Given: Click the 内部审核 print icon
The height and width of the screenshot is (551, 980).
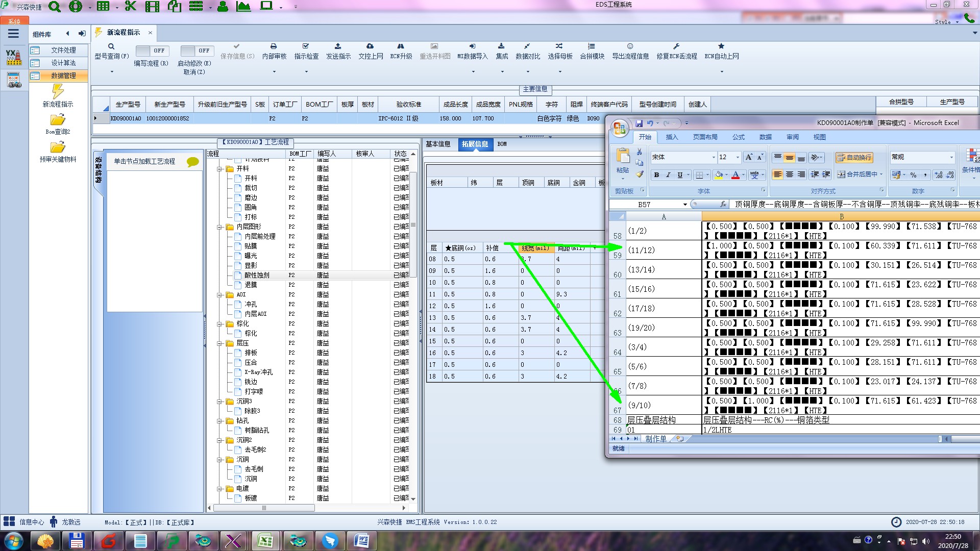Looking at the screenshot, I should click(x=274, y=46).
